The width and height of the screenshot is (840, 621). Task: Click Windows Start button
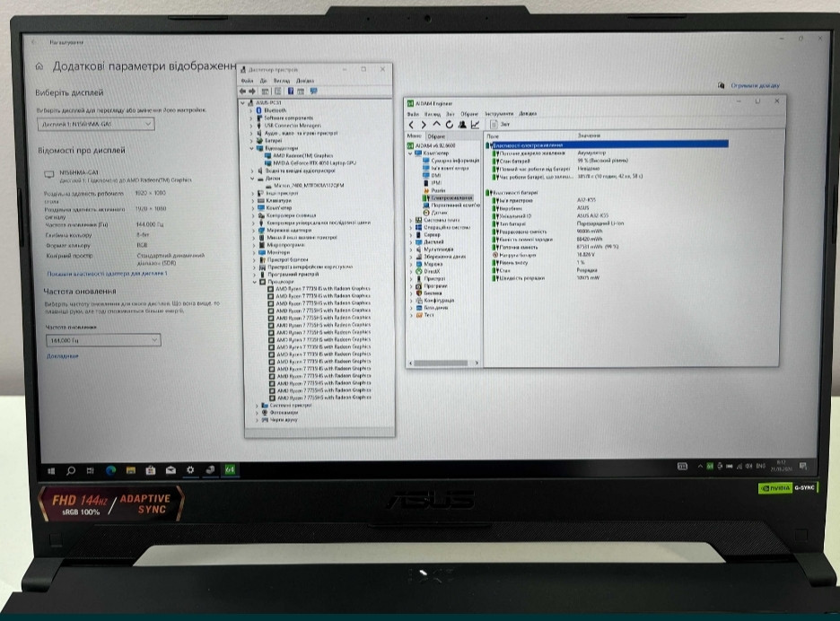(51, 469)
